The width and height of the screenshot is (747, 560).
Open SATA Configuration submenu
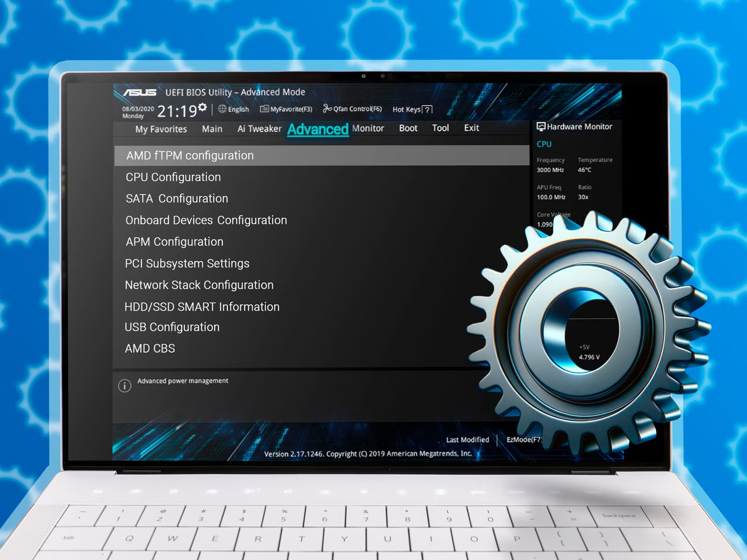coord(177,199)
